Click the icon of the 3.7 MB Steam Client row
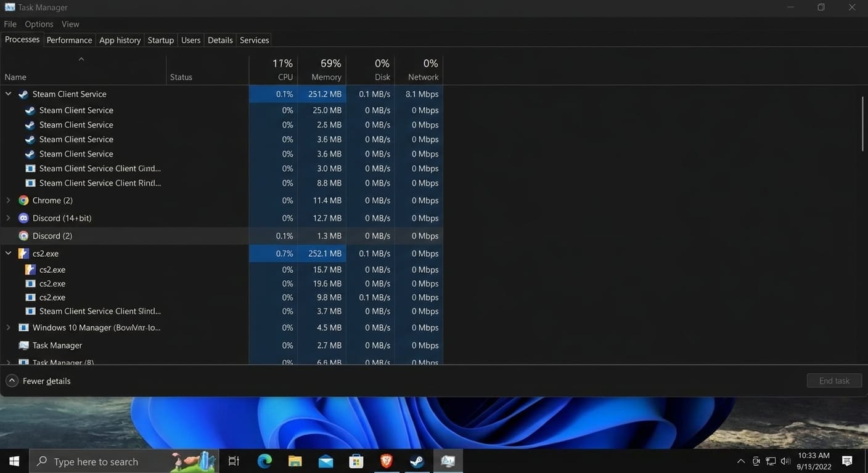 tap(30, 311)
